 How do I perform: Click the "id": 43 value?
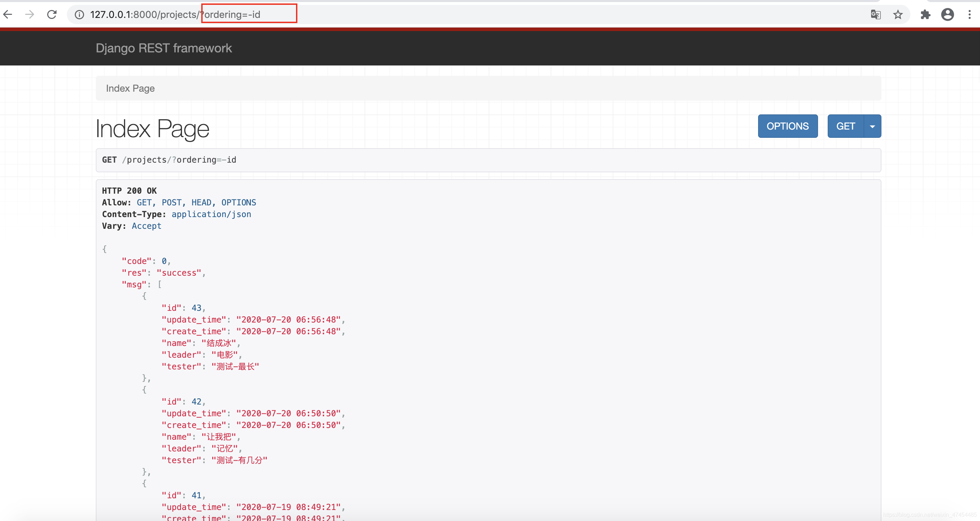point(196,308)
